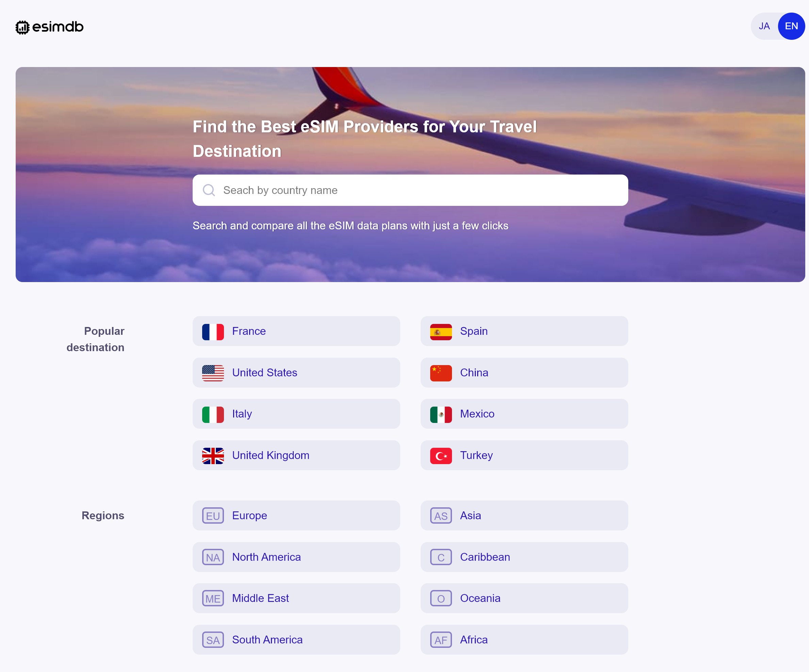Open the Asia region link

pyautogui.click(x=524, y=515)
